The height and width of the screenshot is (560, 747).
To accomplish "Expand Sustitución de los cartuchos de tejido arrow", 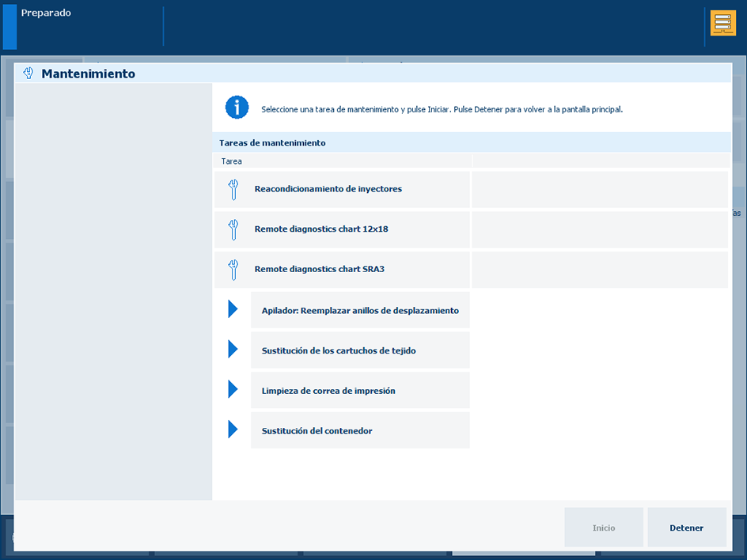I will click(233, 349).
